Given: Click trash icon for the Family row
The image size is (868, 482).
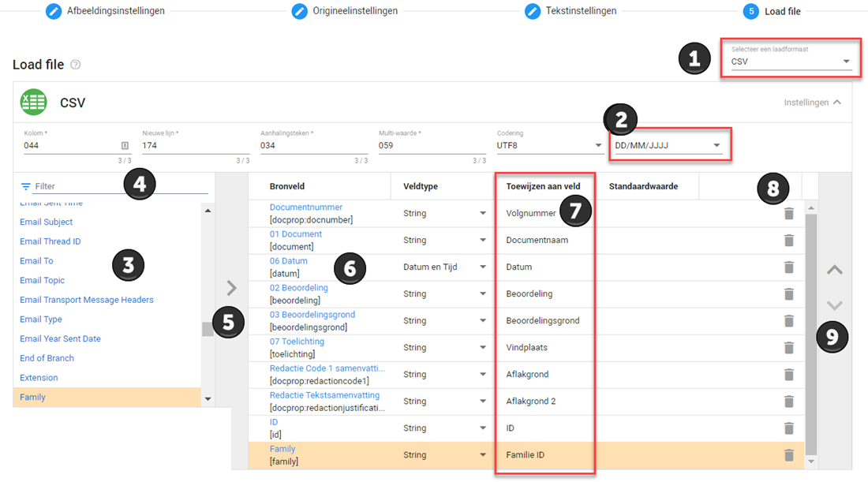Looking at the screenshot, I should (788, 455).
